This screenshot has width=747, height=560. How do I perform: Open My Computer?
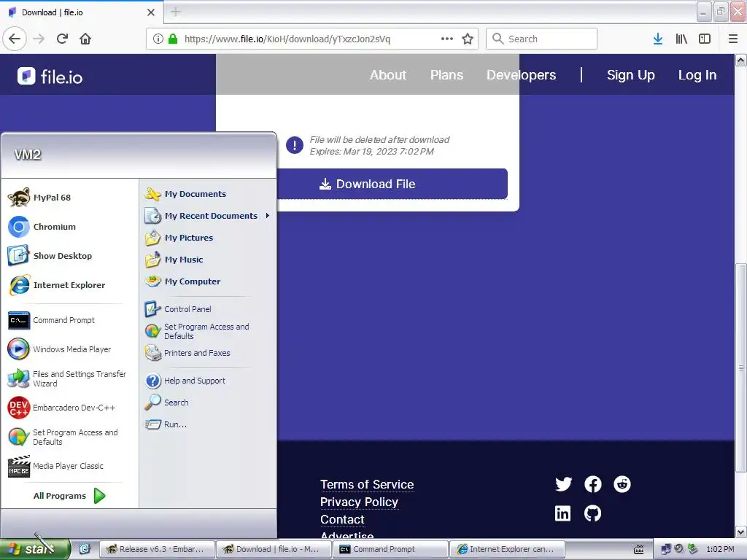182,281
